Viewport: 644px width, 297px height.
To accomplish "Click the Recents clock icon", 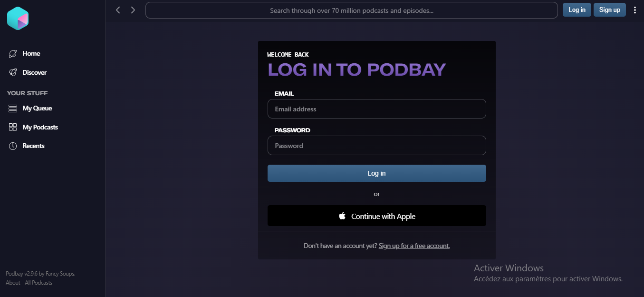I will (13, 146).
